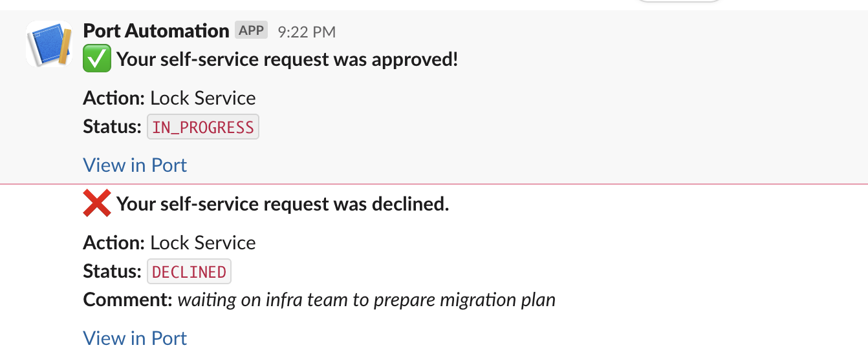Select the 'request was declined' headline text
The height and width of the screenshot is (363, 868).
click(283, 205)
